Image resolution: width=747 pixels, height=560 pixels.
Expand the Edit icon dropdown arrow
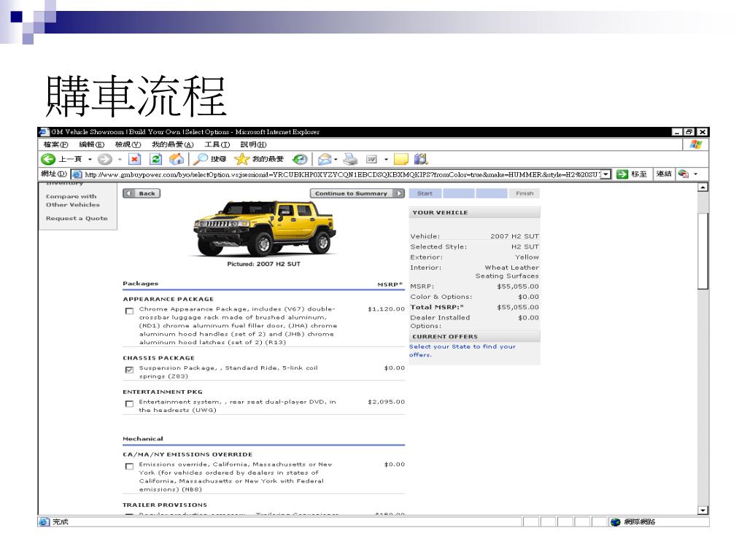pos(386,160)
